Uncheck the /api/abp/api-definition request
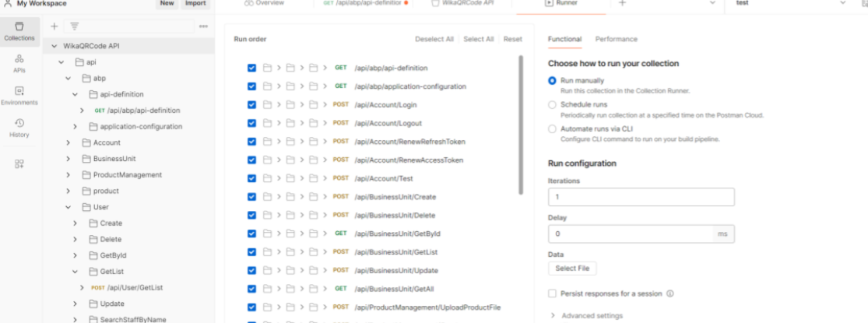 pyautogui.click(x=252, y=68)
